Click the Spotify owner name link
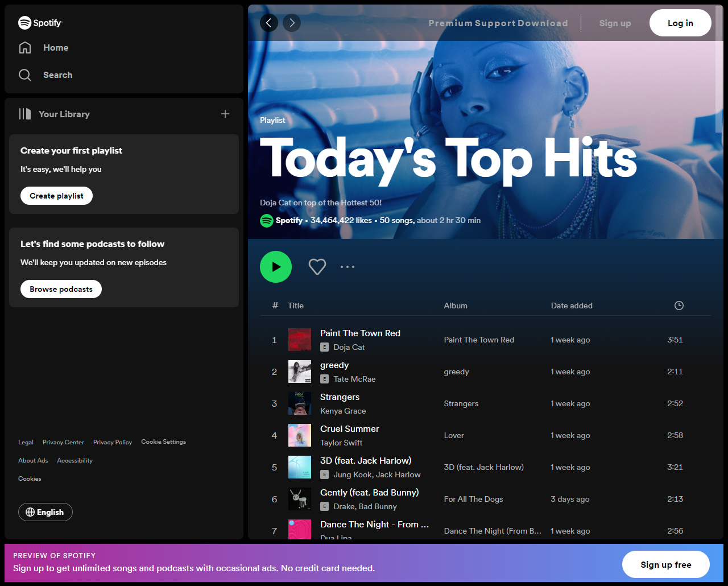 [x=289, y=220]
